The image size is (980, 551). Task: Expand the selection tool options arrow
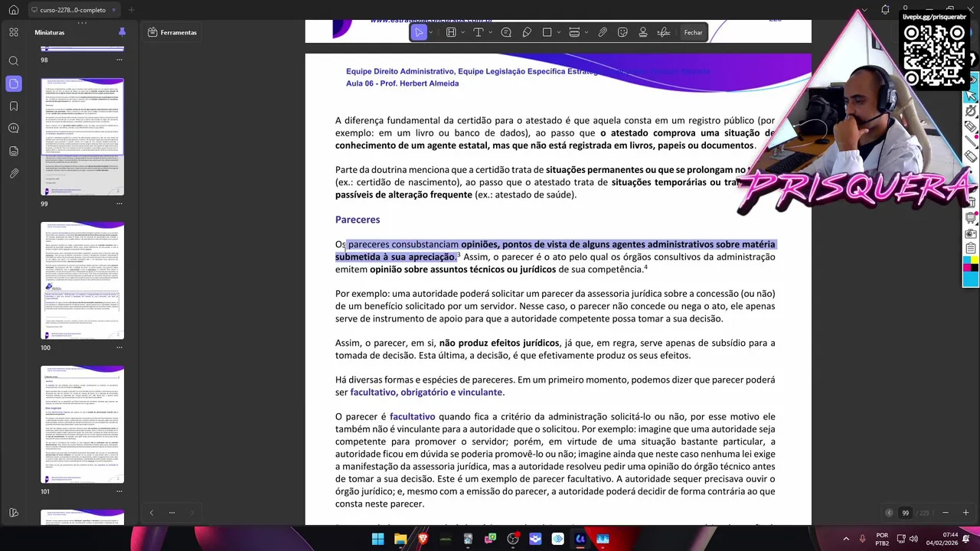tap(431, 32)
